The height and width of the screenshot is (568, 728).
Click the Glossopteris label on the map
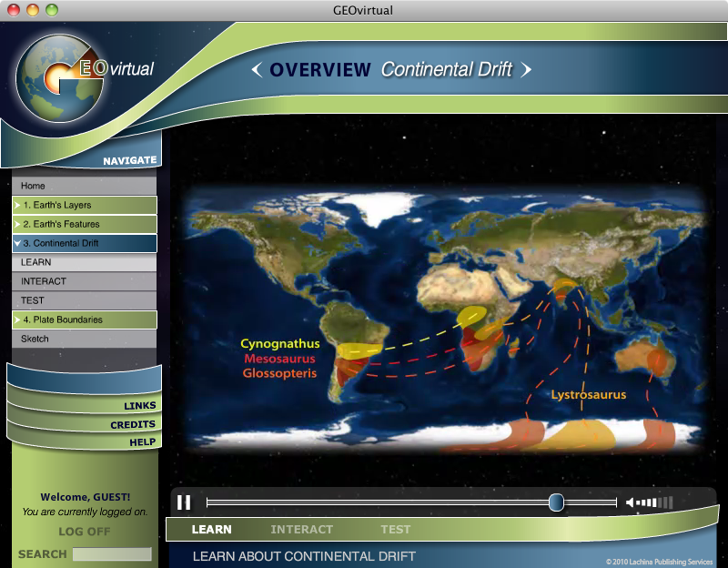tap(279, 373)
